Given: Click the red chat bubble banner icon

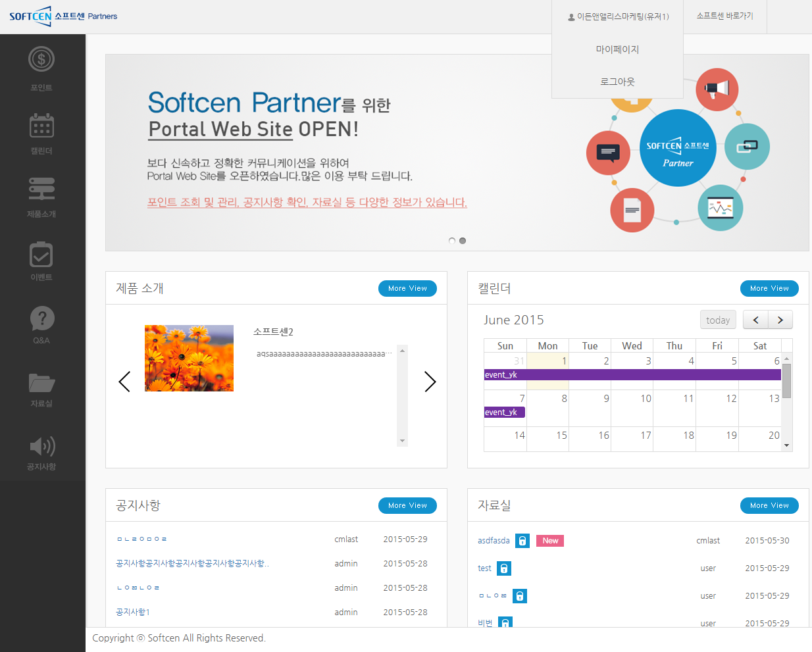Looking at the screenshot, I should click(x=608, y=153).
